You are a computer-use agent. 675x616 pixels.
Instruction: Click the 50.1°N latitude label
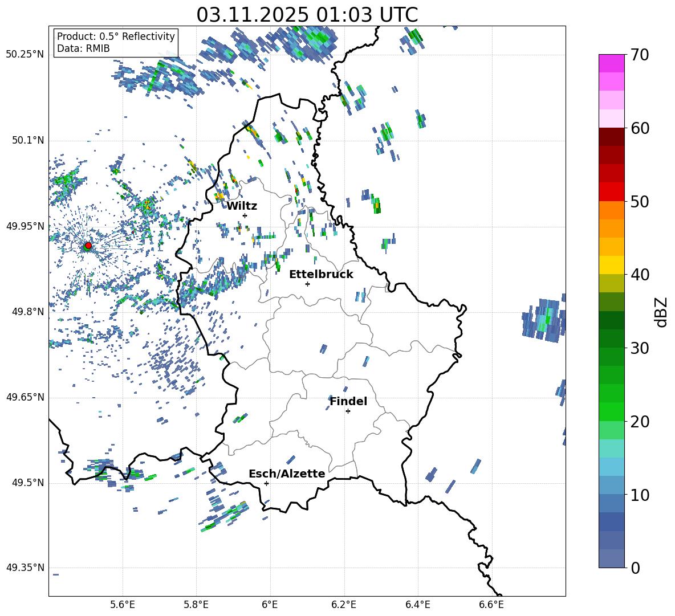pyautogui.click(x=27, y=141)
